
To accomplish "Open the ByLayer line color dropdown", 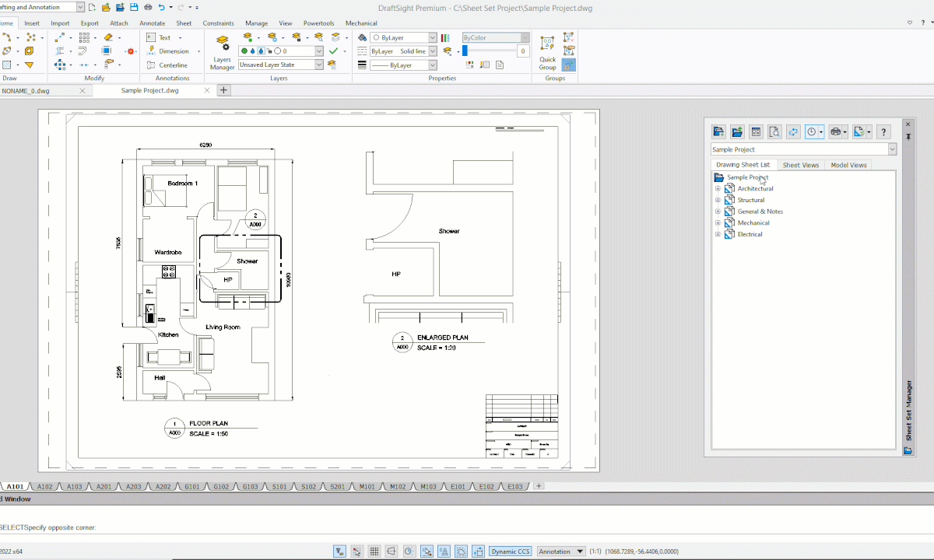I will tap(433, 37).
